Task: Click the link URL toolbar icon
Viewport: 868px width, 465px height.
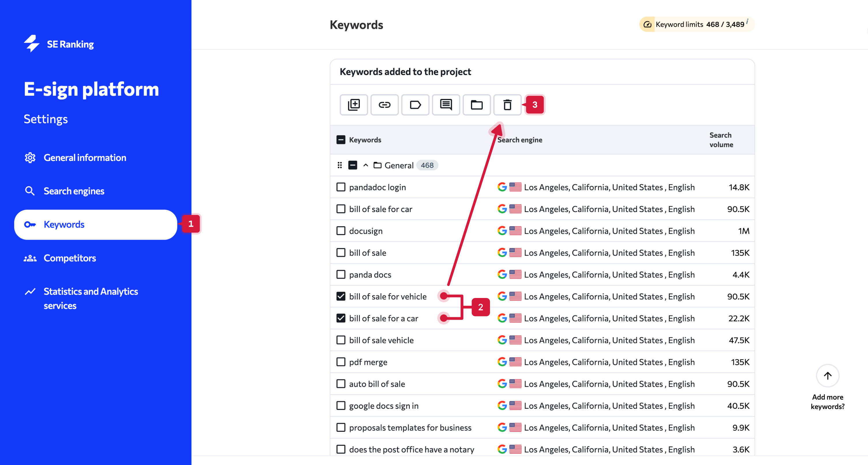Action: point(384,105)
